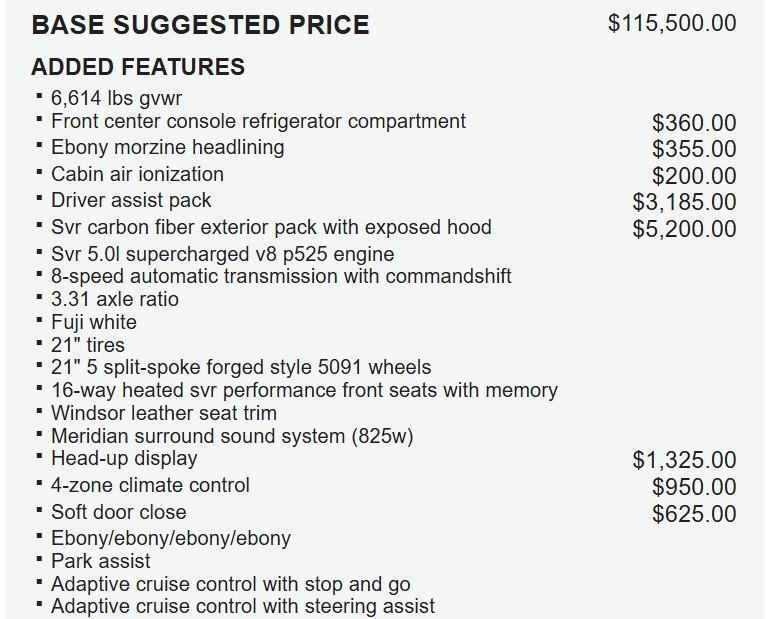Click Svr 5.0l supercharged v8 engine line
784x619 pixels.
[x=222, y=254]
